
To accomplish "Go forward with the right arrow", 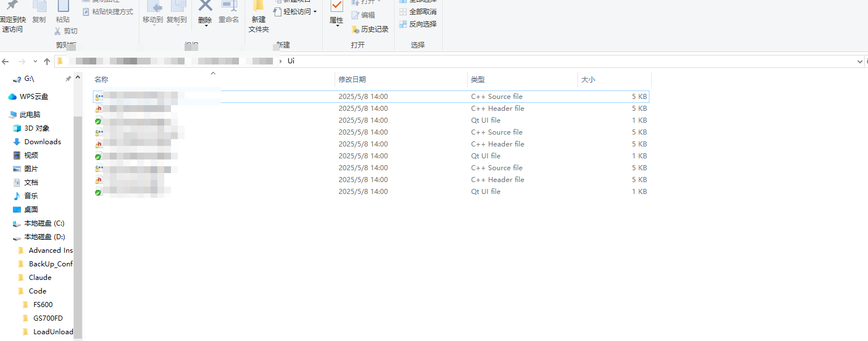I will point(22,61).
